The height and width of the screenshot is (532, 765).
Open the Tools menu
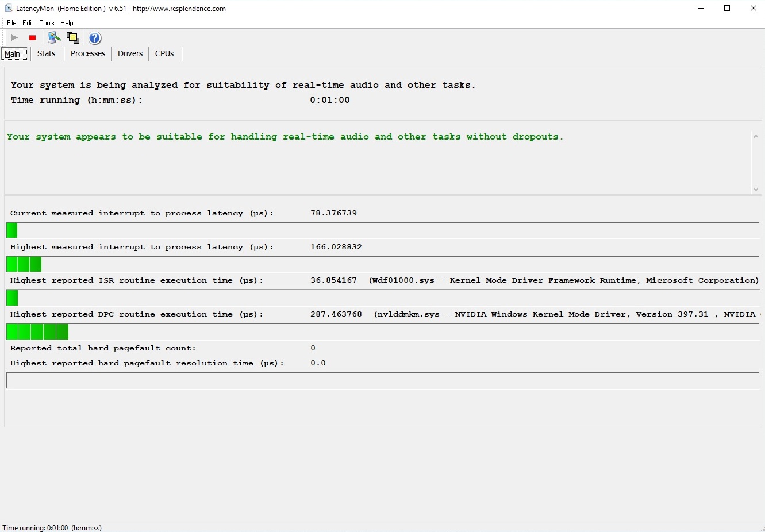click(x=47, y=23)
